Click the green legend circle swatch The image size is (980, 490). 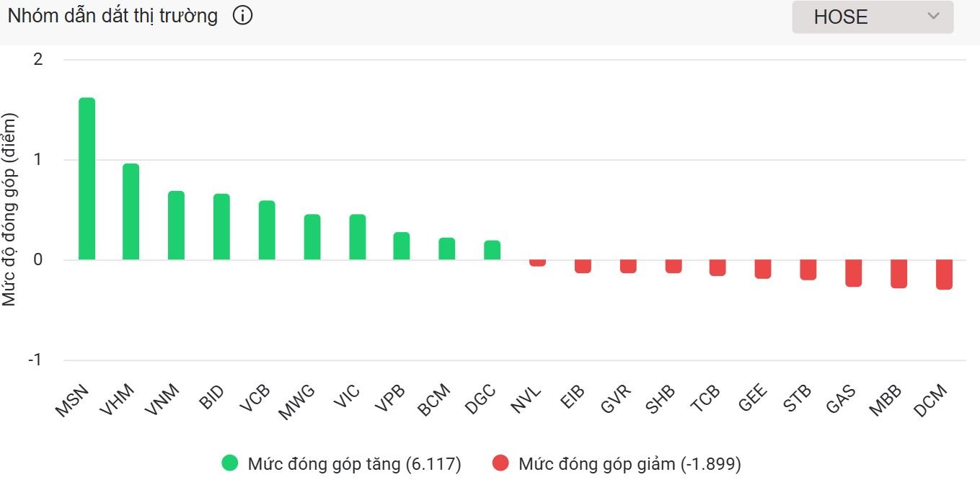pyautogui.click(x=230, y=464)
